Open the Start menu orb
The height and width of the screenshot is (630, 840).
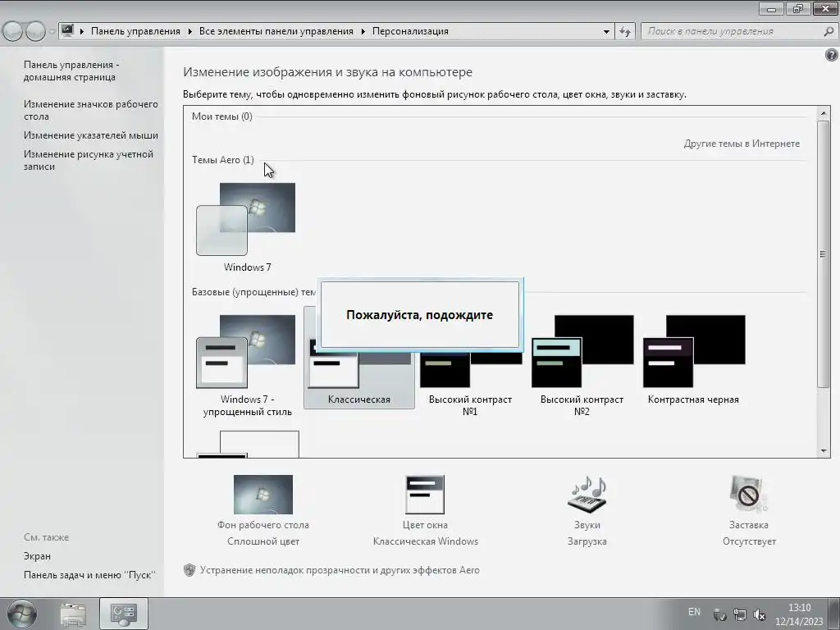point(22,614)
